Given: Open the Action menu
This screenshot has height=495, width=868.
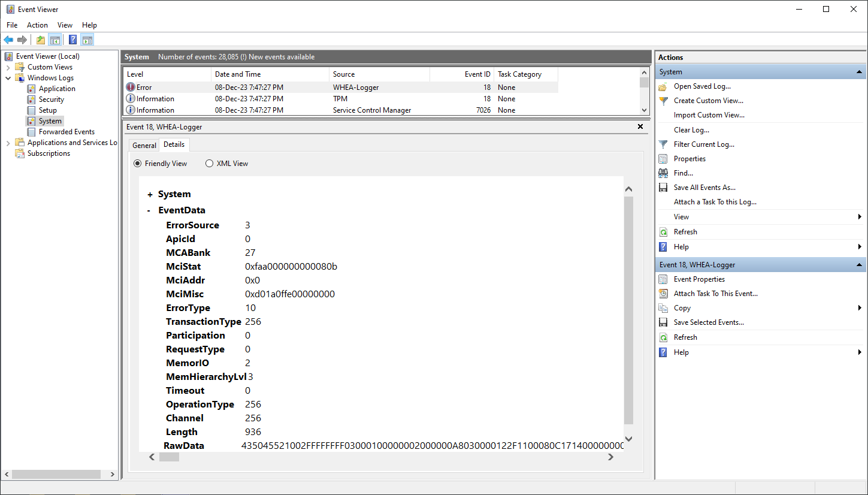Looking at the screenshot, I should 37,25.
